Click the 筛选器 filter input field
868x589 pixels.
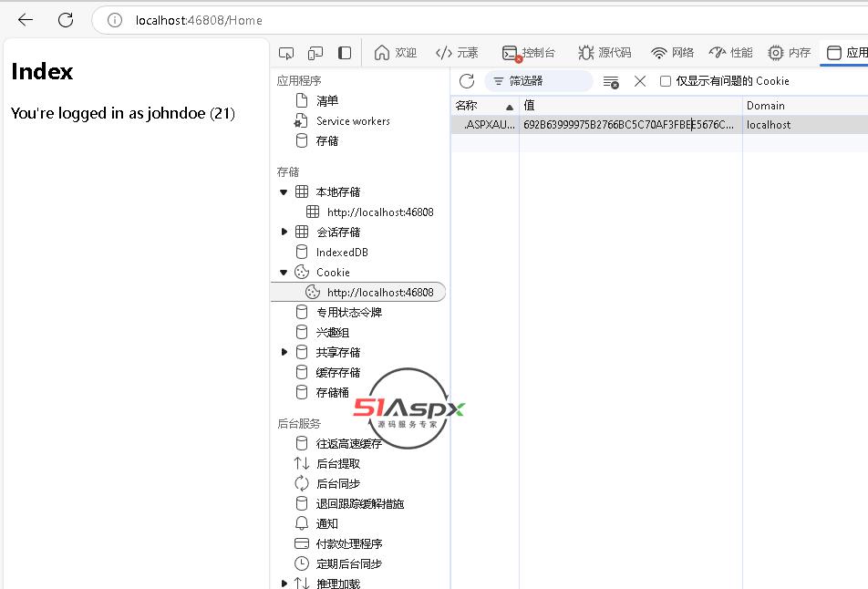coord(539,81)
